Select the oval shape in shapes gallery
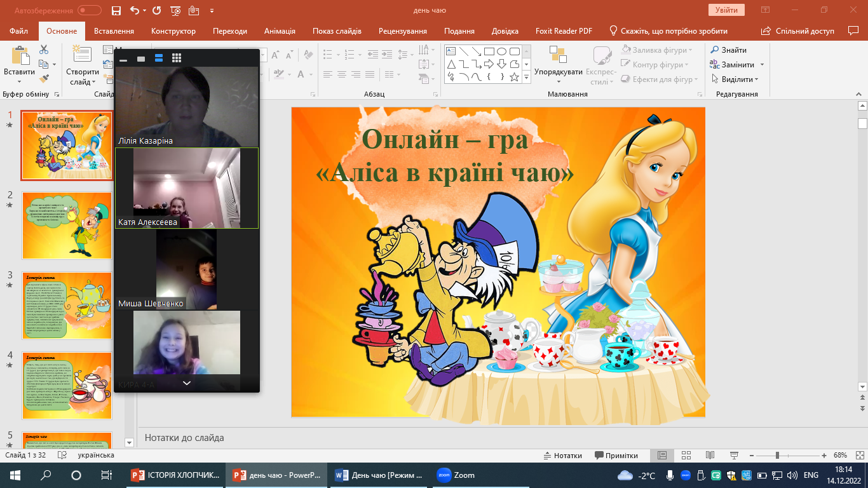This screenshot has height=488, width=868. [501, 51]
